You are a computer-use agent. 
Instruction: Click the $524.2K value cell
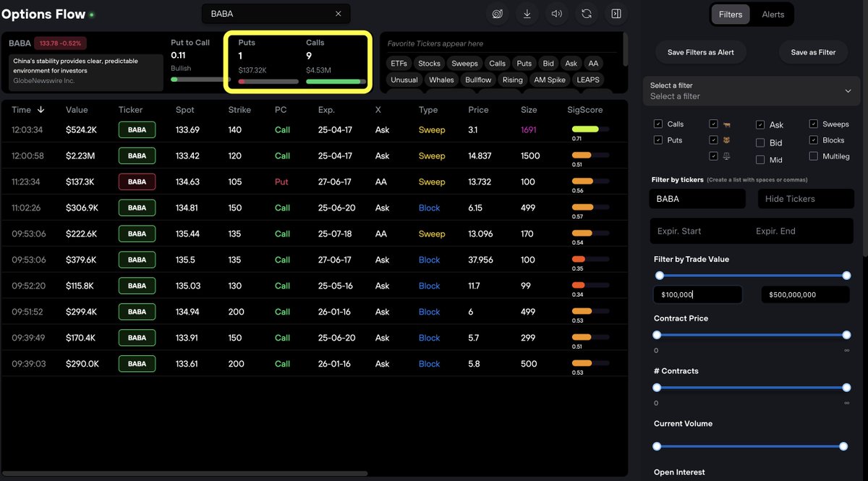click(x=82, y=130)
